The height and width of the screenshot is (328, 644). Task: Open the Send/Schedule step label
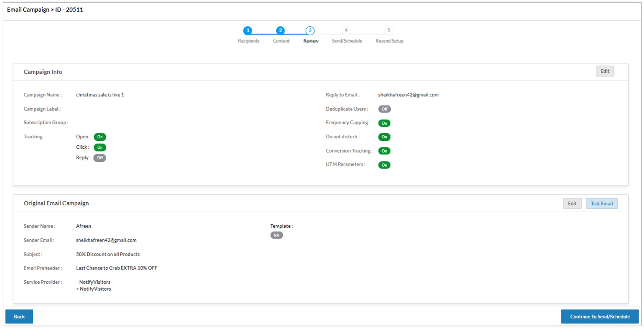(x=347, y=41)
